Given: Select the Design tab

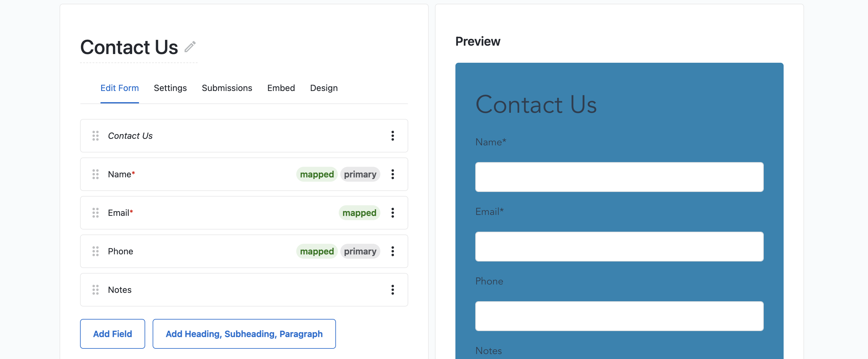Looking at the screenshot, I should click(324, 88).
